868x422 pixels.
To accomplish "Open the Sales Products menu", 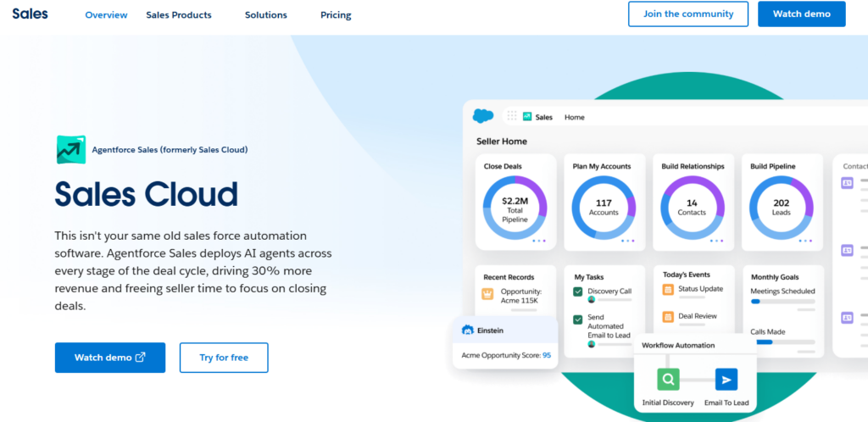I will coord(179,15).
